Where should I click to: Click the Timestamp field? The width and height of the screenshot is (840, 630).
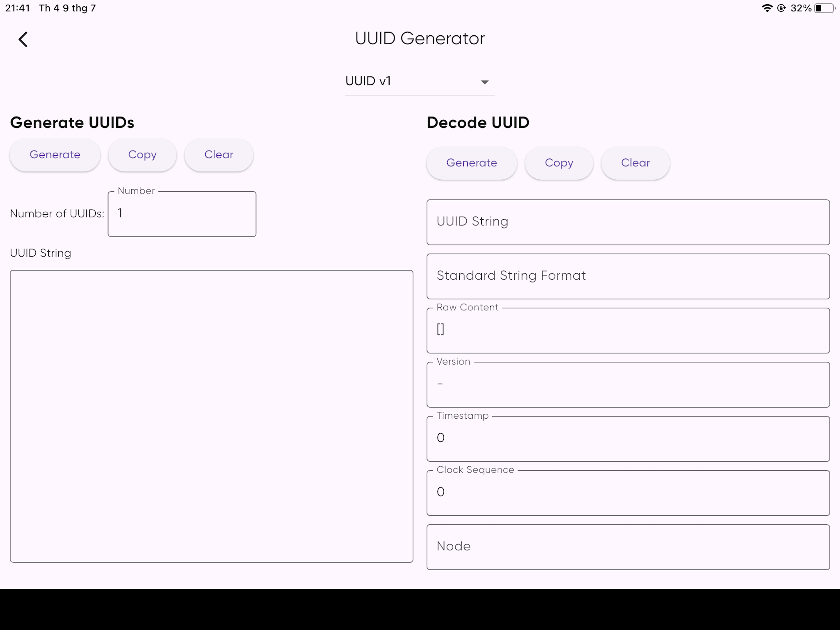628,438
